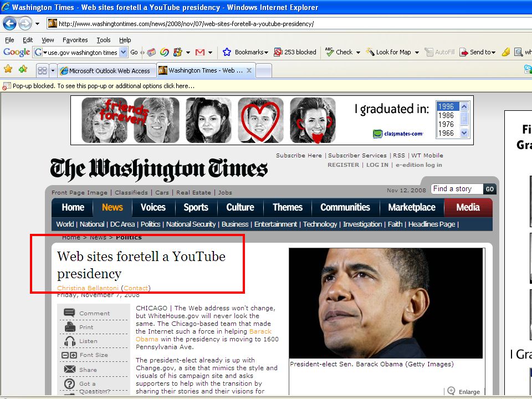Open the Tools menu

[104, 40]
